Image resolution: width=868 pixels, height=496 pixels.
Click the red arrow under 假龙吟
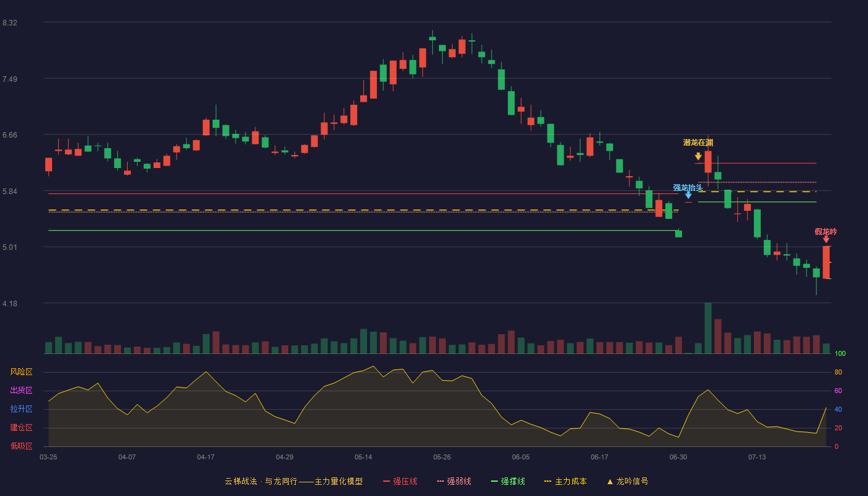(x=826, y=239)
